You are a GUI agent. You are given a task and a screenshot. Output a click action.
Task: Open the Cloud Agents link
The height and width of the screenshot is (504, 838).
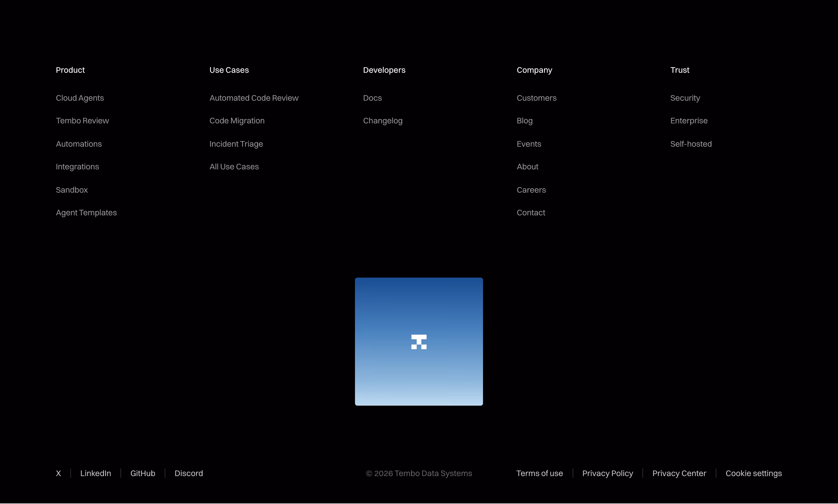tap(80, 98)
